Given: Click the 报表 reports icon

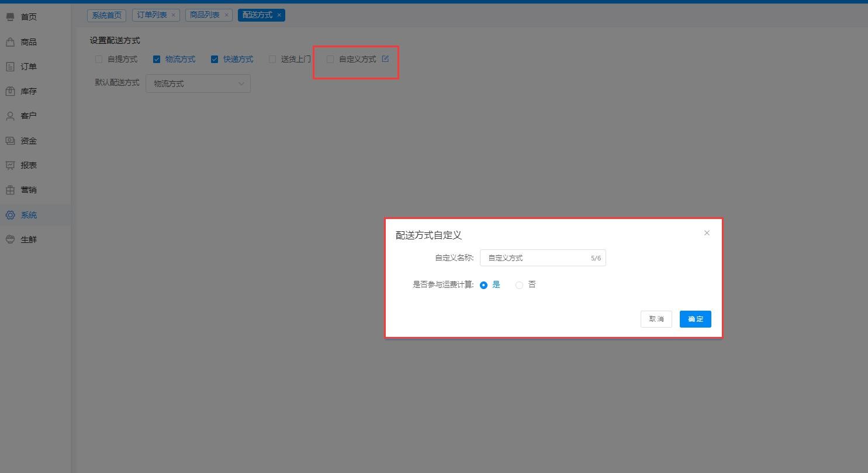Looking at the screenshot, I should [x=10, y=165].
